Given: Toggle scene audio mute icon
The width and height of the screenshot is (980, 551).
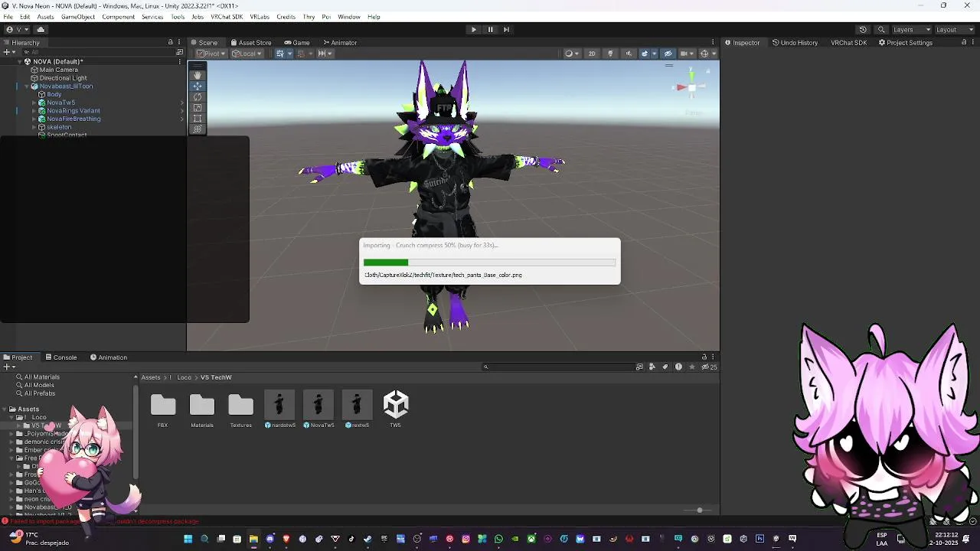Looking at the screenshot, I should [x=629, y=54].
